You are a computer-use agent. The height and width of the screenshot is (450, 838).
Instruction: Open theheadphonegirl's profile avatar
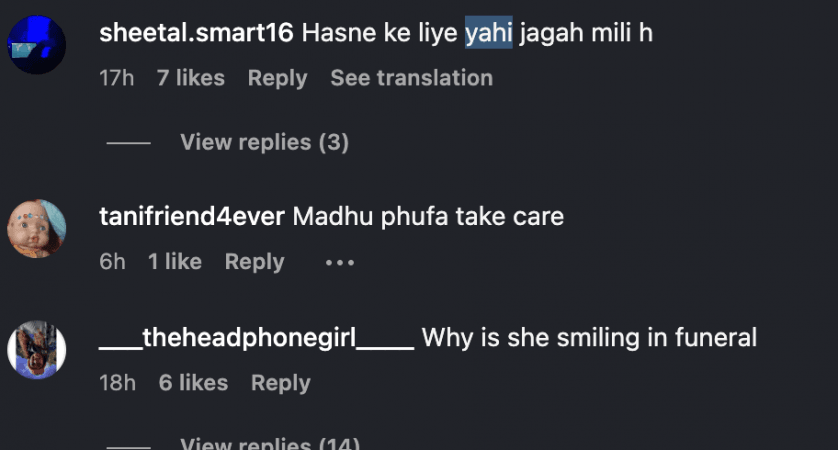click(x=36, y=350)
